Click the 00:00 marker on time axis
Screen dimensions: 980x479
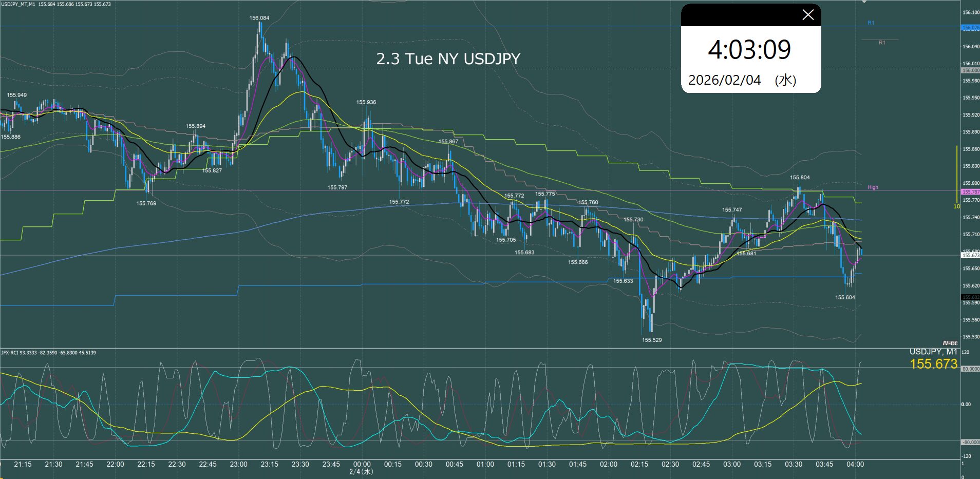[x=362, y=464]
